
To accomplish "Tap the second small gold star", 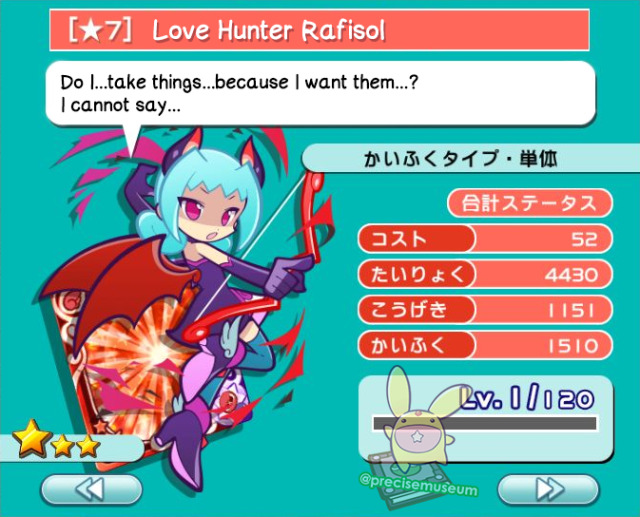I will [62, 446].
